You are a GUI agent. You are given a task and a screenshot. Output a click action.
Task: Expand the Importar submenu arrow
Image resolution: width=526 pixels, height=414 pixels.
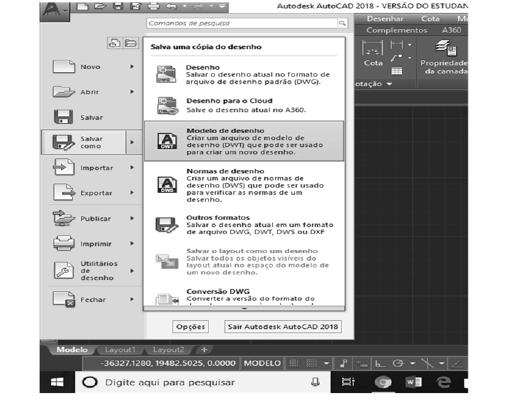click(132, 167)
